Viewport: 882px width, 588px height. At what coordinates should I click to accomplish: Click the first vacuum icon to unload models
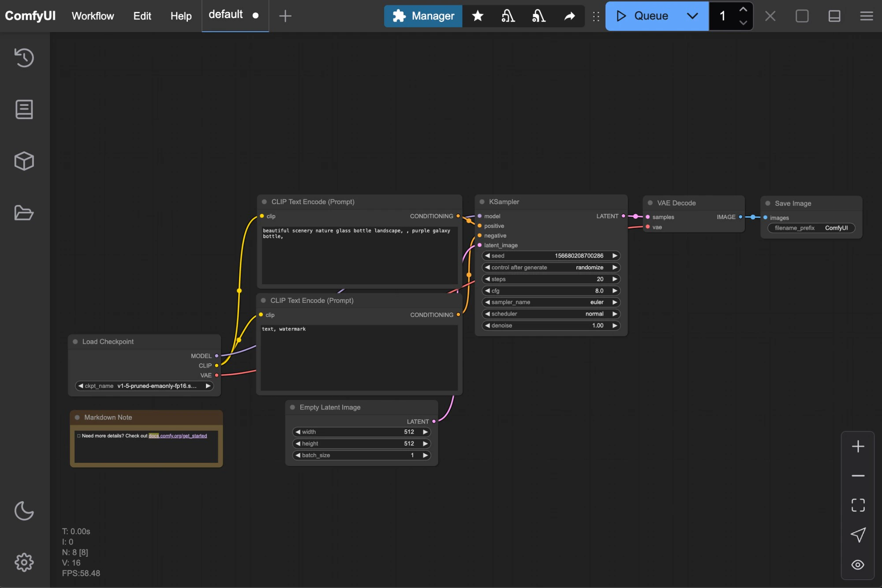(508, 16)
